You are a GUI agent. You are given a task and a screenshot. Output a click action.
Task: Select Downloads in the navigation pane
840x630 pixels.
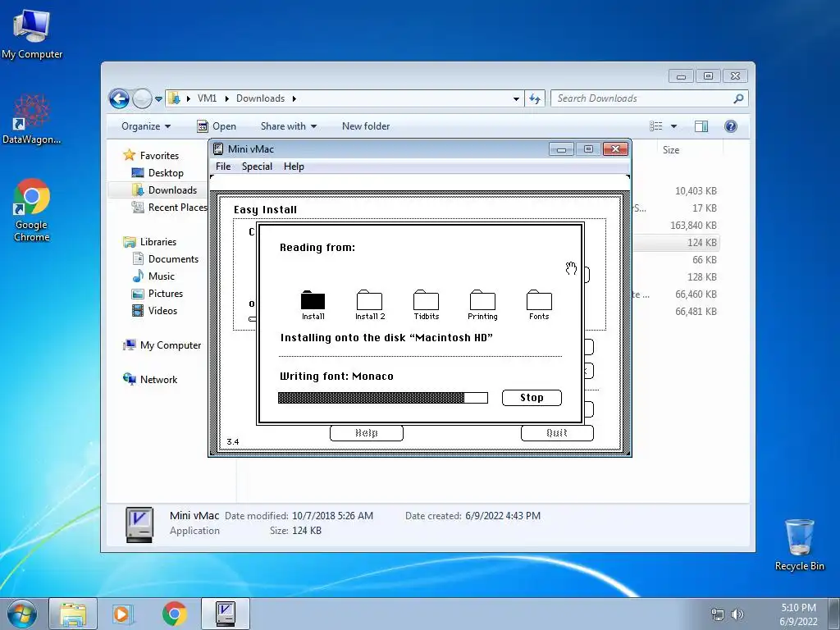(164, 189)
